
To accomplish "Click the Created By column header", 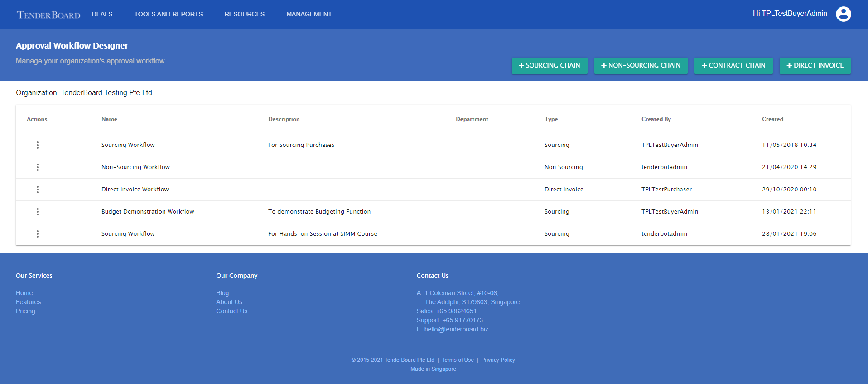I will click(656, 119).
